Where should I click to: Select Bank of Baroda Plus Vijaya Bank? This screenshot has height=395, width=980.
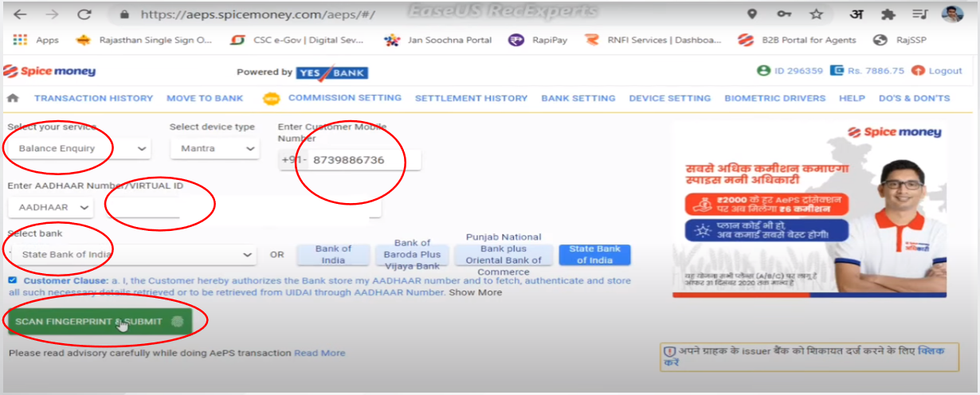pos(412,255)
